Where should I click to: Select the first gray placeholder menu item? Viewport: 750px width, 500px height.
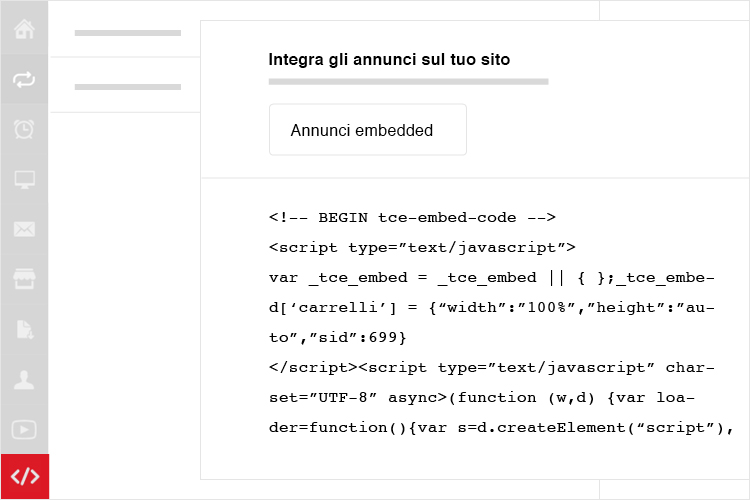[128, 33]
